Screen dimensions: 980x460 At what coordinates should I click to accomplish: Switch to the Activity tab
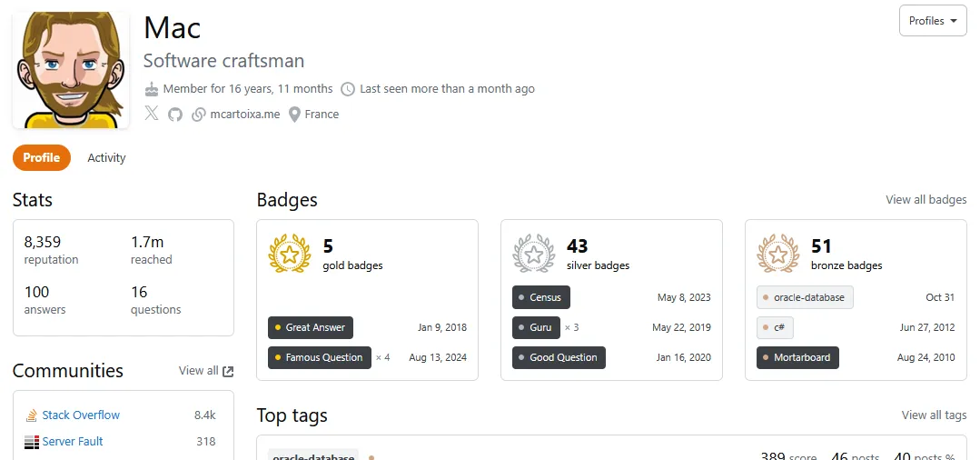[x=106, y=158]
